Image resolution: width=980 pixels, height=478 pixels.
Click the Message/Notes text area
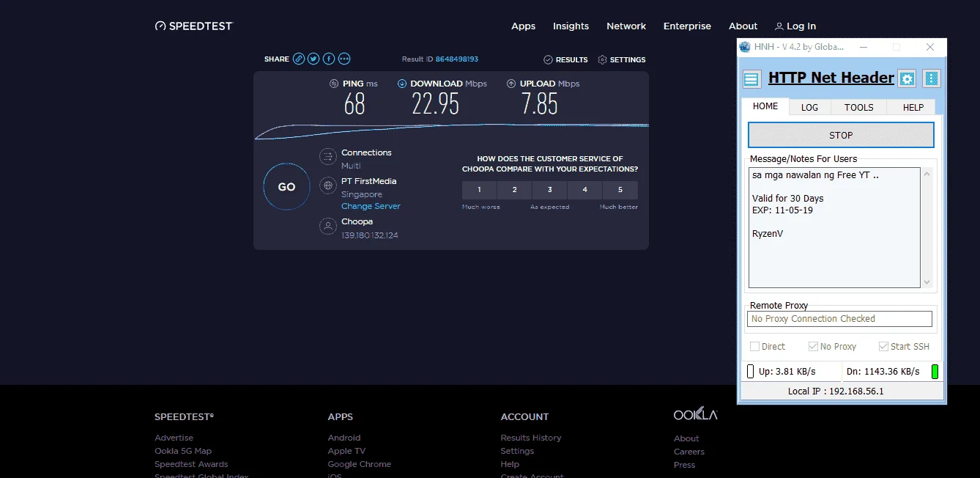tap(834, 228)
